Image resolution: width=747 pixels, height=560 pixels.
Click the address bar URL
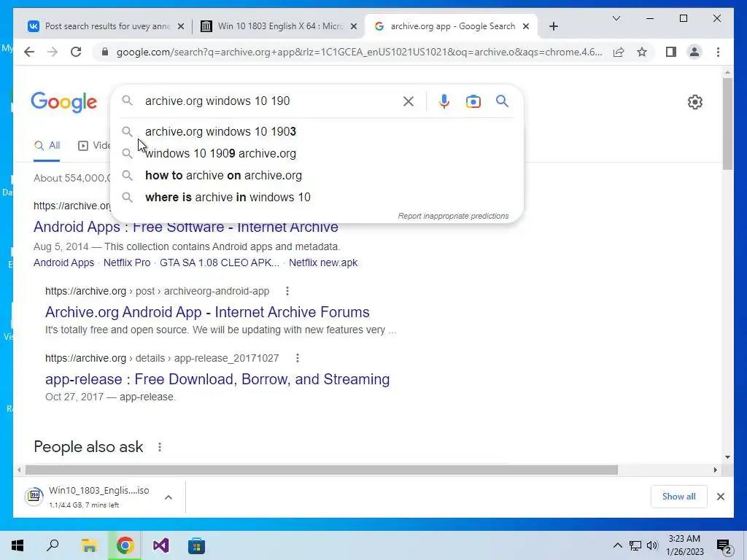coord(359,52)
